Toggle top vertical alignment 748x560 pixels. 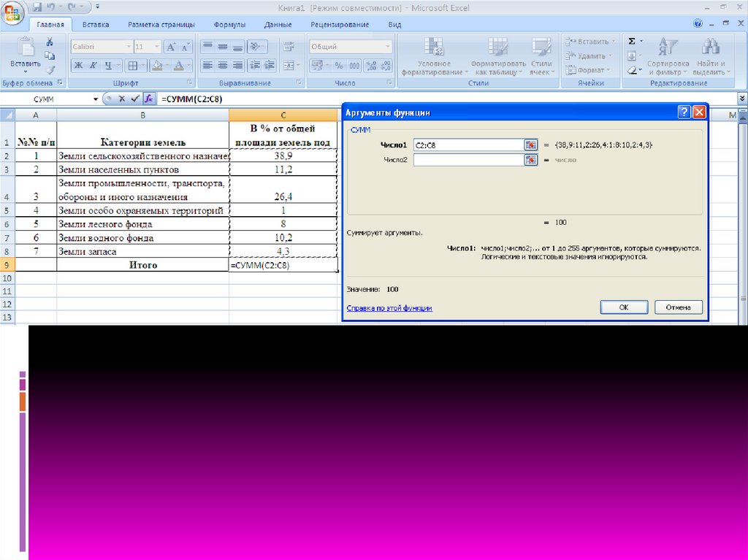[207, 46]
